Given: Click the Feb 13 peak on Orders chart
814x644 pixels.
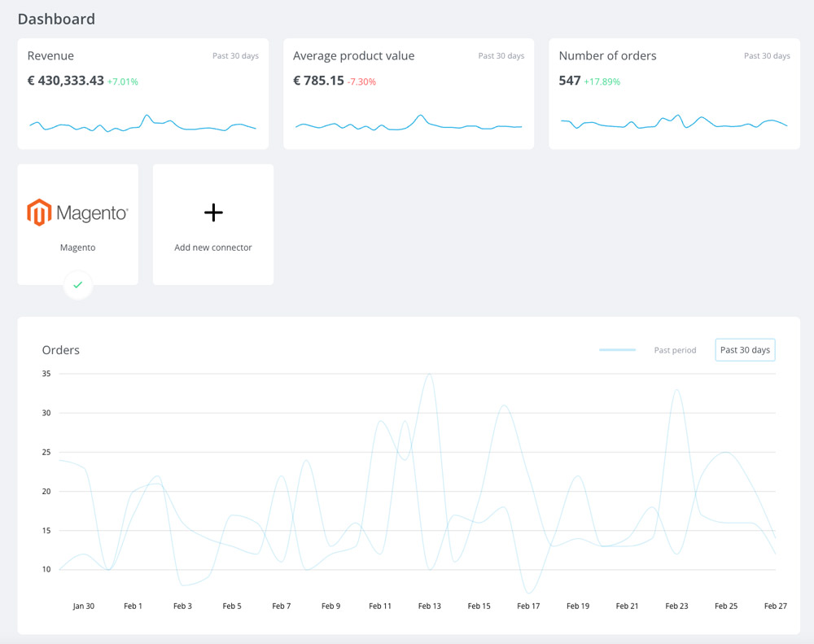Looking at the screenshot, I should [x=429, y=375].
